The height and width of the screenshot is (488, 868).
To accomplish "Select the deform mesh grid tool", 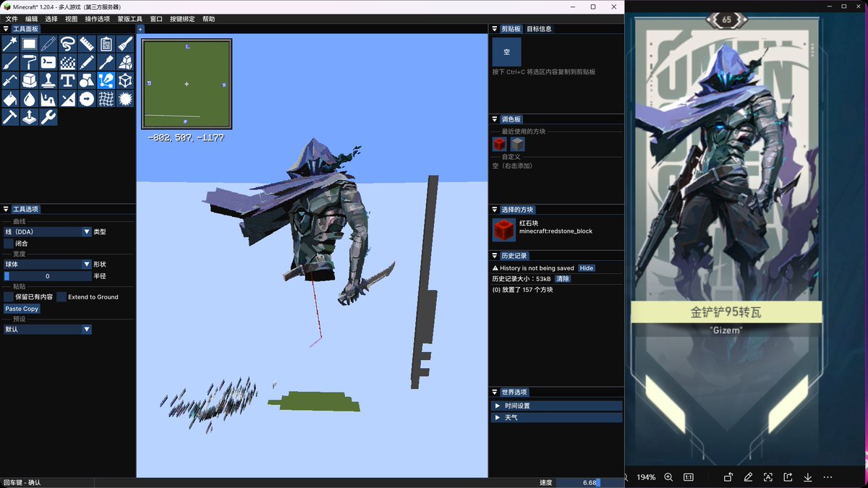I will (x=106, y=98).
